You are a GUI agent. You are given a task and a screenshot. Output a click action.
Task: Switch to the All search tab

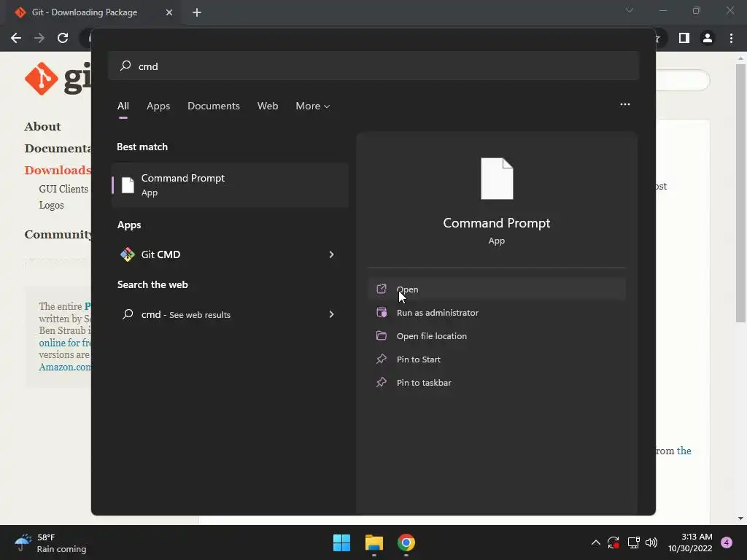click(123, 106)
